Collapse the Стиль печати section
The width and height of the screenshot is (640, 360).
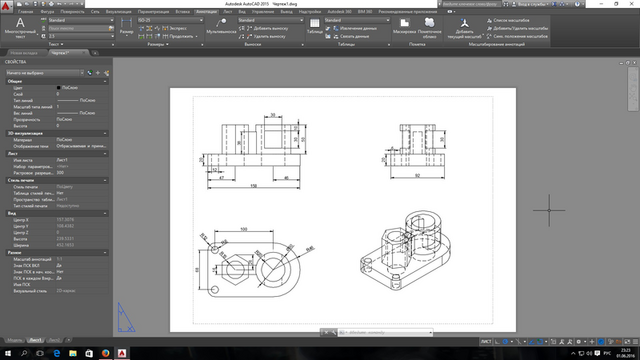[x=105, y=180]
